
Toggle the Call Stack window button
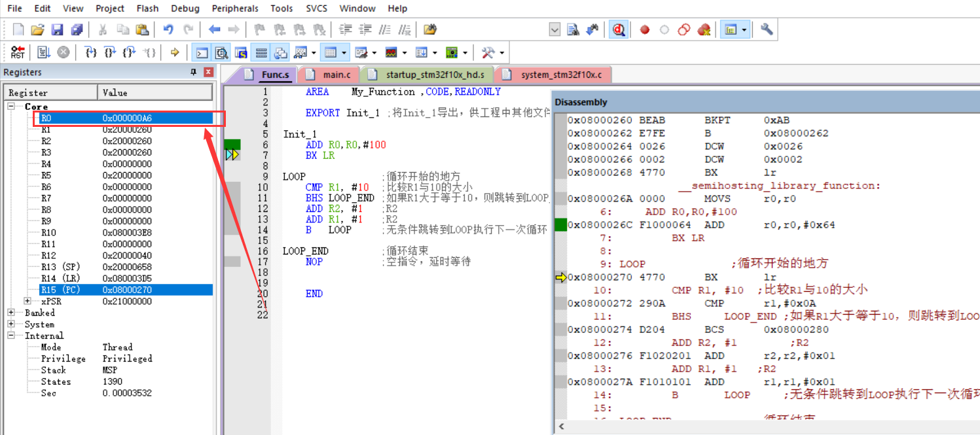click(281, 52)
